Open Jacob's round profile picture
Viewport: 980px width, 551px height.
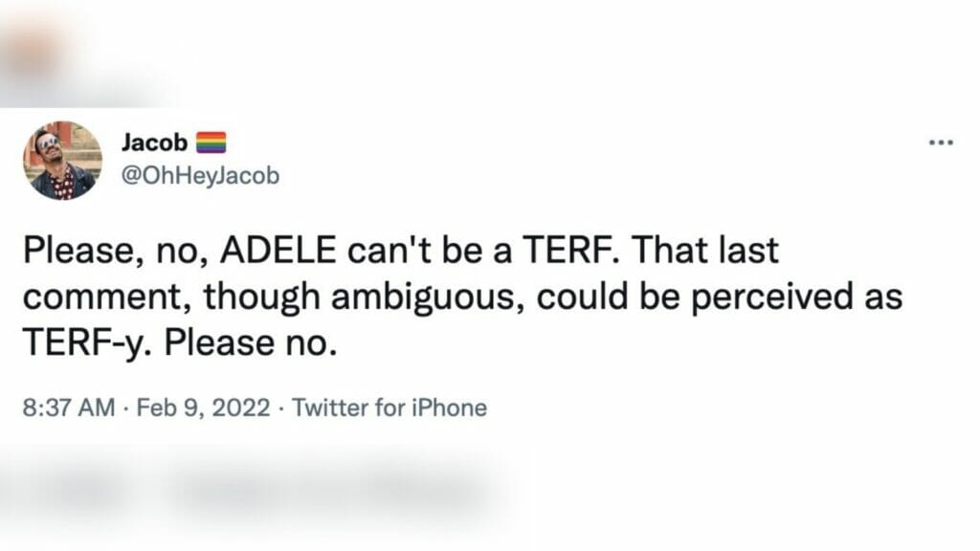(x=62, y=161)
